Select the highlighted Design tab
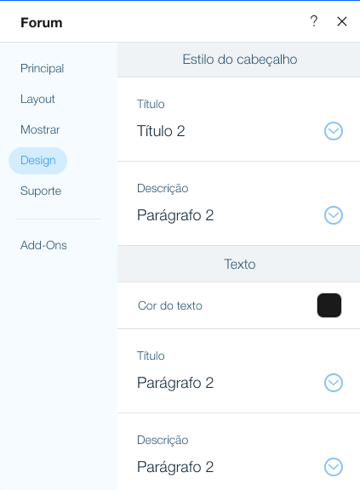 [x=38, y=160]
